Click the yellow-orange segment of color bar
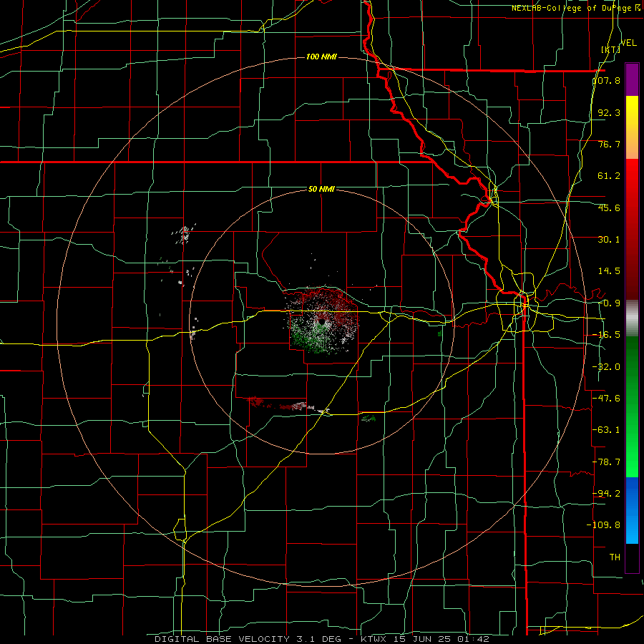Screen dimensions: 644x644 [632, 127]
